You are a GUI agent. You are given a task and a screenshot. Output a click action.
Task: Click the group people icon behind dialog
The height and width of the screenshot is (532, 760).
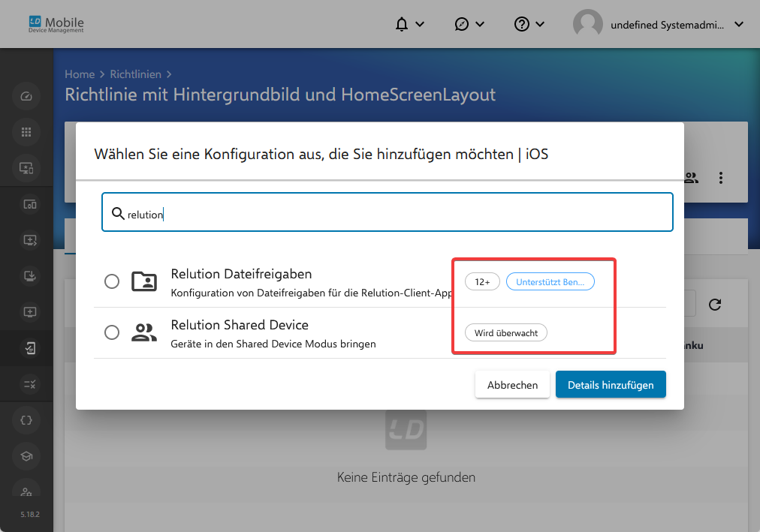tap(692, 178)
